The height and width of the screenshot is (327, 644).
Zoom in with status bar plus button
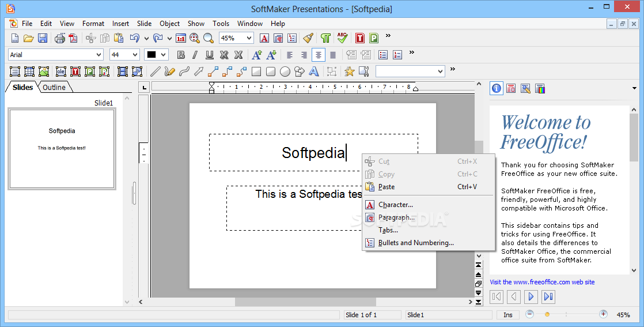pyautogui.click(x=603, y=314)
